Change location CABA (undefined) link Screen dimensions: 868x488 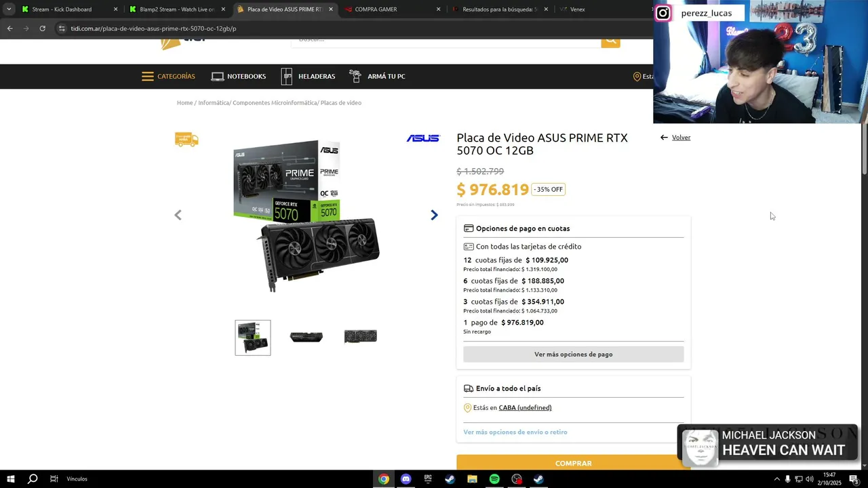tap(525, 408)
